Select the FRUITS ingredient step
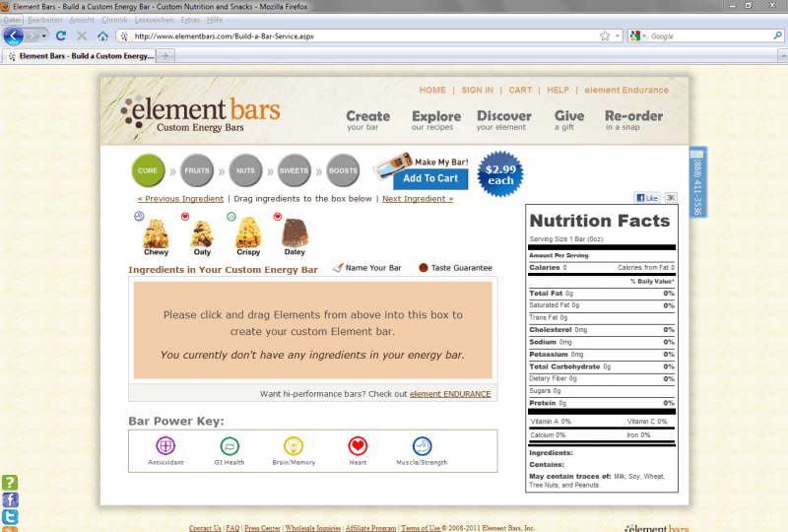Image resolution: width=788 pixels, height=532 pixels. (196, 170)
